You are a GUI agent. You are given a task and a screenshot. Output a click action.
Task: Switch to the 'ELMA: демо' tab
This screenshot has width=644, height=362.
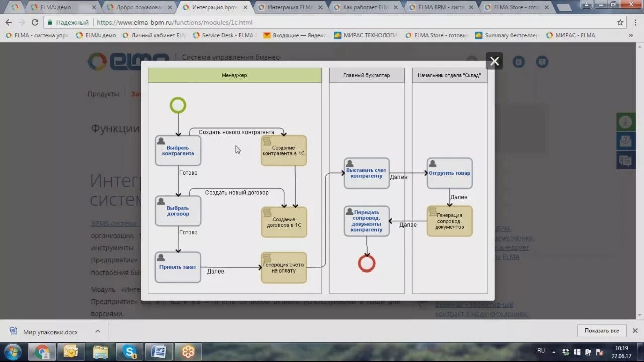[62, 7]
